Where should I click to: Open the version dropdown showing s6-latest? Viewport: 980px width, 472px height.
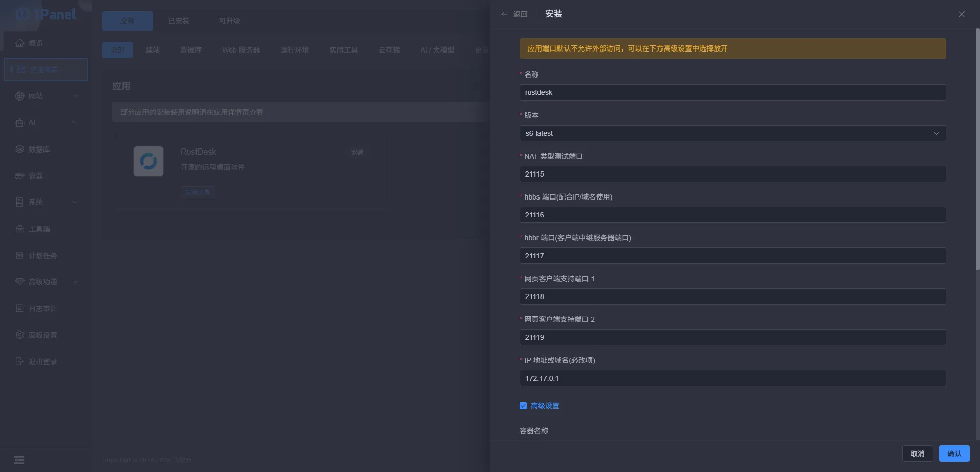pos(732,133)
